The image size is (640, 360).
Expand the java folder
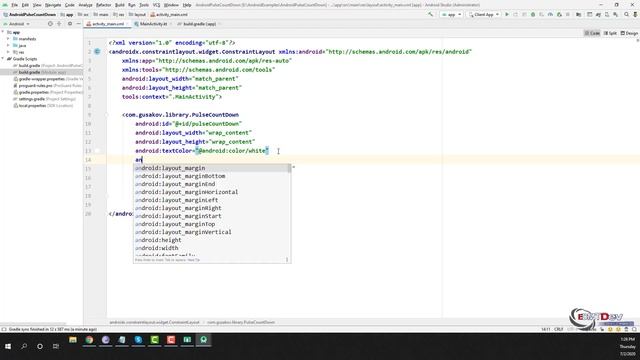coord(8,45)
